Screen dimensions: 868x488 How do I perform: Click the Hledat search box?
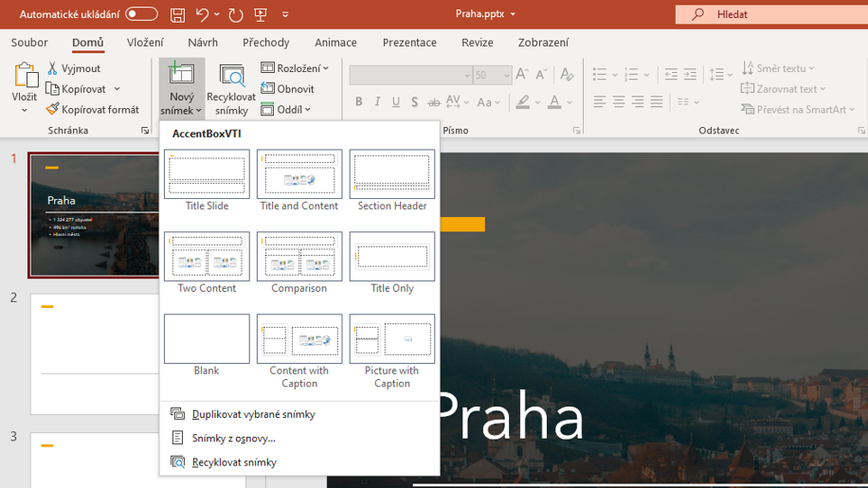(x=771, y=14)
